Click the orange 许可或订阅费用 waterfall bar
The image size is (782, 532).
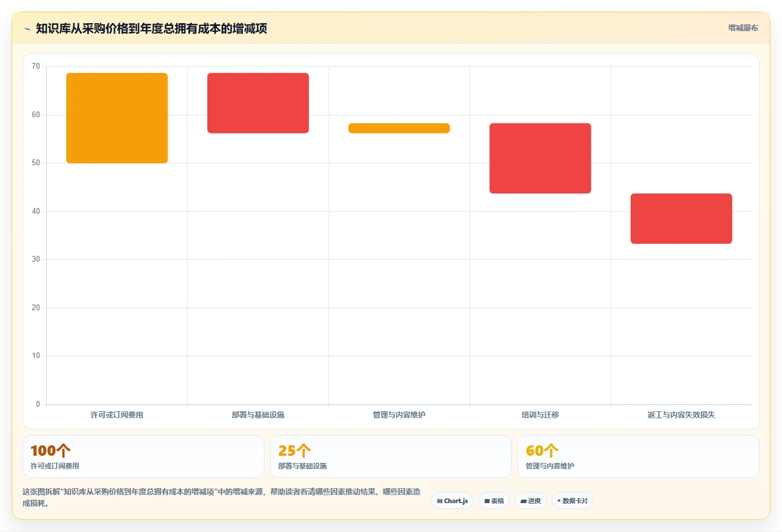(117, 118)
